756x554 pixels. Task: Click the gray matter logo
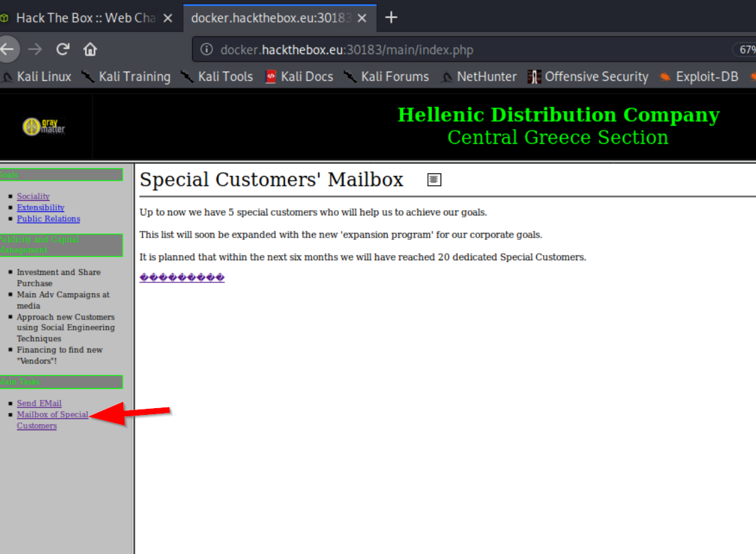pyautogui.click(x=44, y=126)
